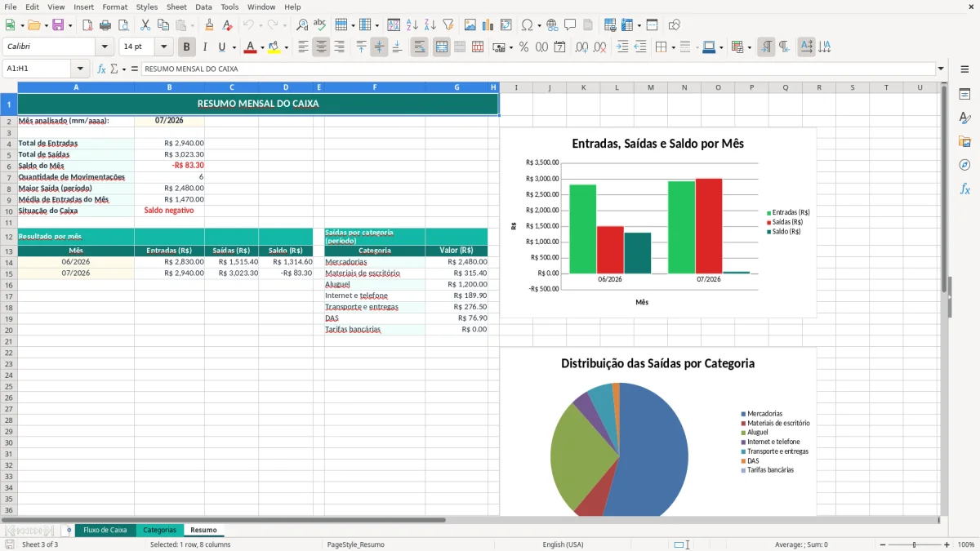This screenshot has width=980, height=551.
Task: Insert a pivot table icon
Action: point(506,25)
